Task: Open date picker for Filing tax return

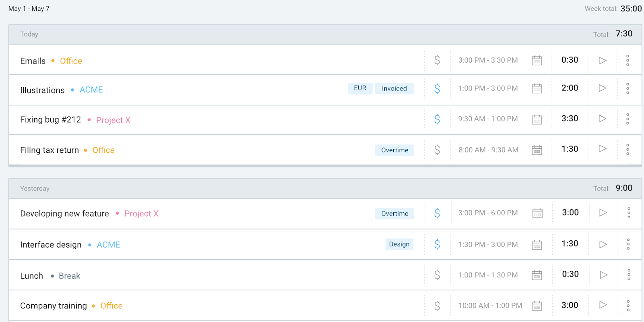Action: tap(537, 150)
